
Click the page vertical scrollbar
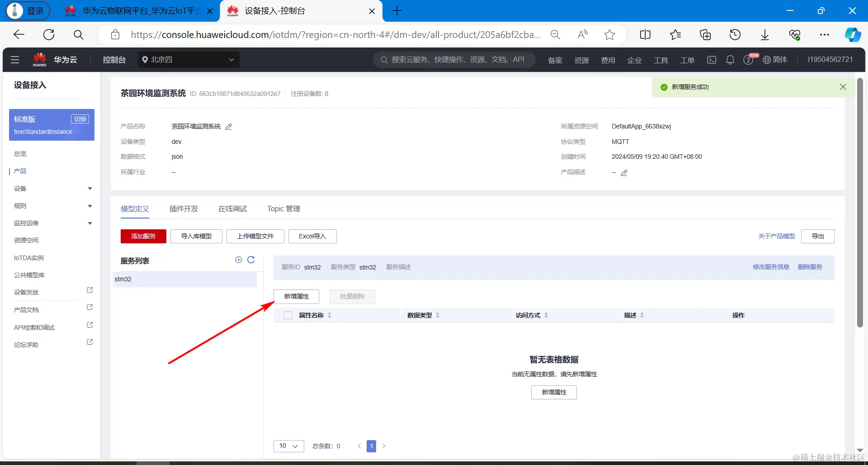coord(860,203)
